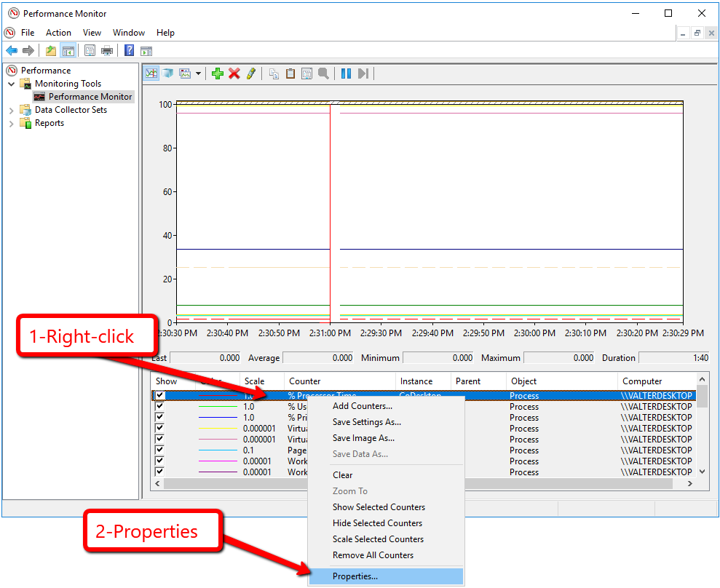Toggle the Highlight marker pen icon
The image size is (720, 588).
tap(250, 73)
